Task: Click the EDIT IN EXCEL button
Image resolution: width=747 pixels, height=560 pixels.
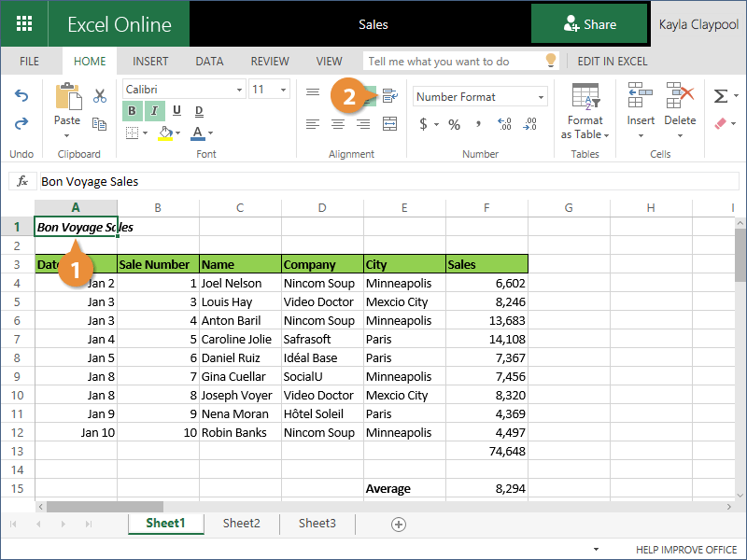Action: [x=612, y=62]
